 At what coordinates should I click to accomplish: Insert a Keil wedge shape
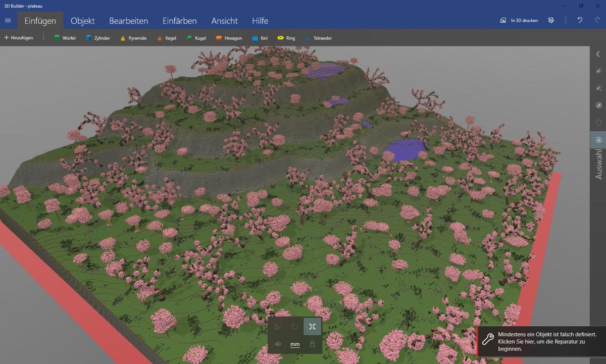tap(260, 38)
